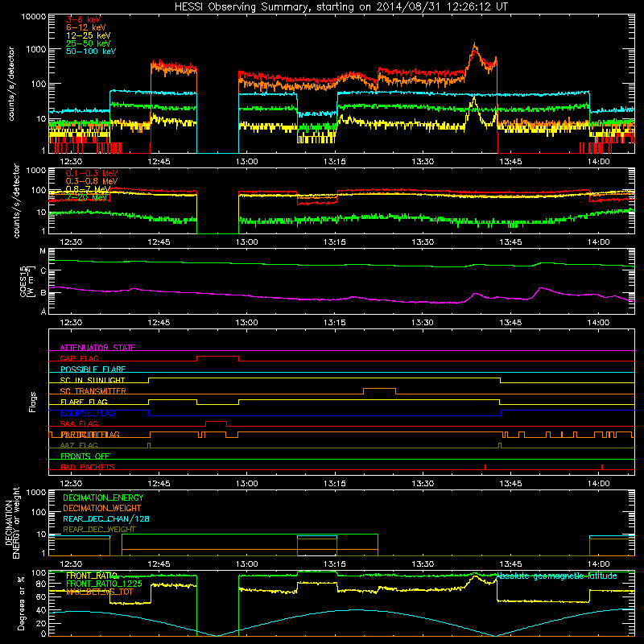This screenshot has width=644, height=644.
Task: Click the HESSI Observing Summary plot title
Action: [x=341, y=7]
